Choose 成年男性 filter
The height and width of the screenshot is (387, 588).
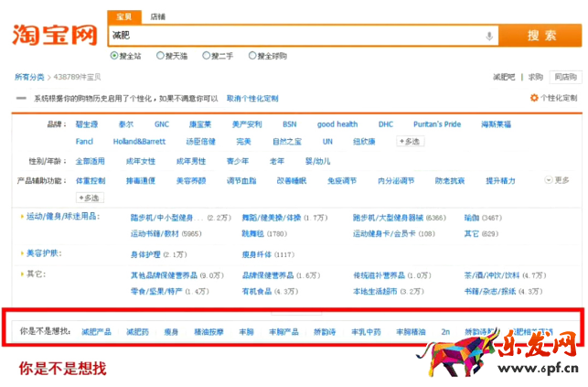[191, 161]
